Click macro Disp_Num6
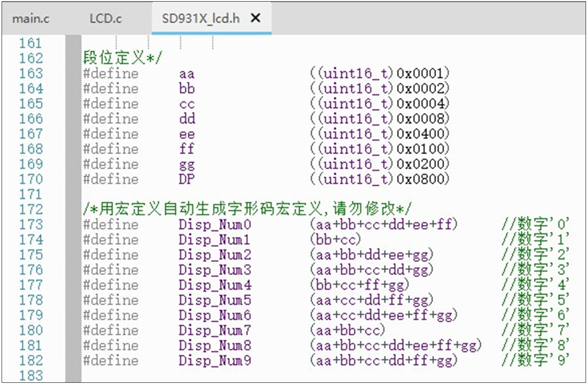 pyautogui.click(x=215, y=315)
